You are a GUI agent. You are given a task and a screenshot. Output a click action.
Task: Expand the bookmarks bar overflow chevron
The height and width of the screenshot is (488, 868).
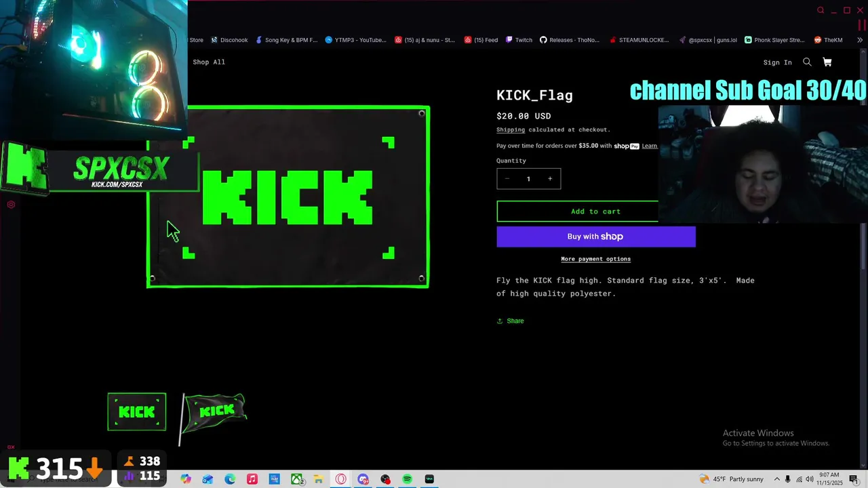(860, 40)
